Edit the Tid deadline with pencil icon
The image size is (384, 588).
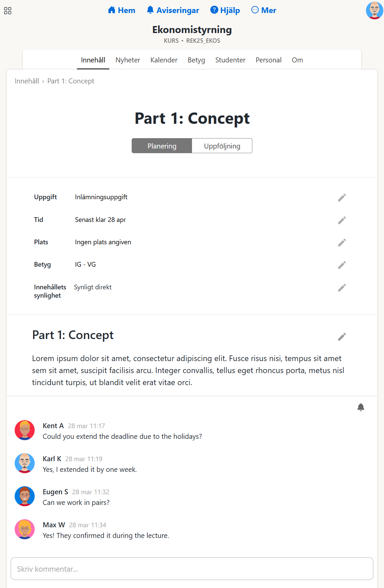click(342, 220)
